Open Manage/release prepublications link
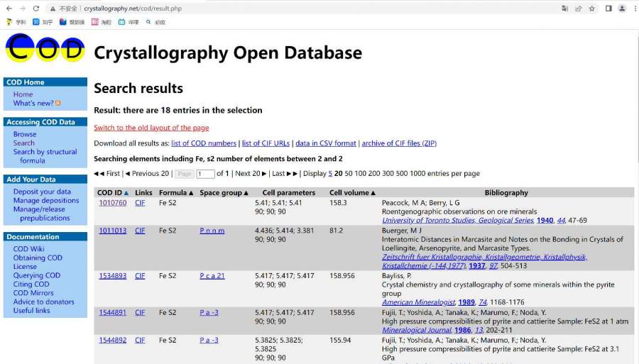639x364 pixels. pyautogui.click(x=41, y=214)
